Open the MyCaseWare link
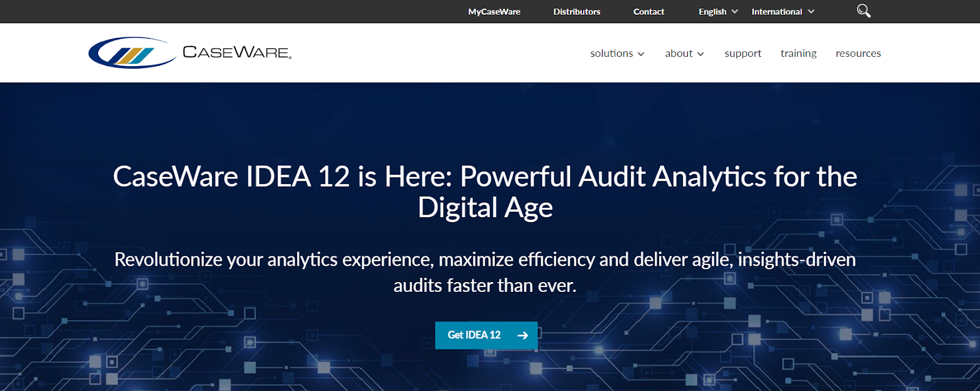 tap(494, 12)
